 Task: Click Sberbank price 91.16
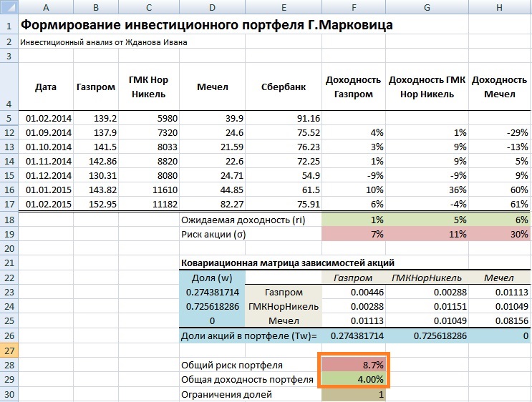tap(284, 118)
